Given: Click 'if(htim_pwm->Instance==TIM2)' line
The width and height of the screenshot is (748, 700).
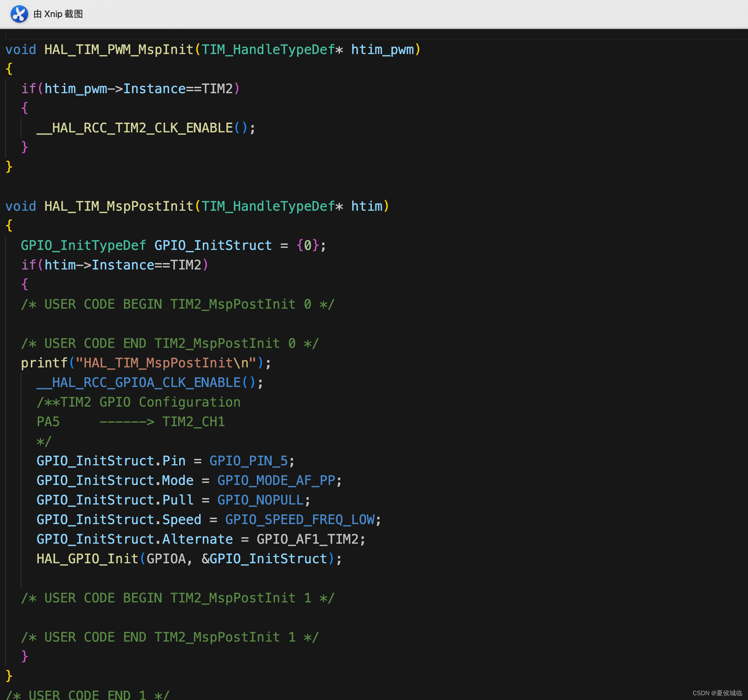Looking at the screenshot, I should point(130,89).
